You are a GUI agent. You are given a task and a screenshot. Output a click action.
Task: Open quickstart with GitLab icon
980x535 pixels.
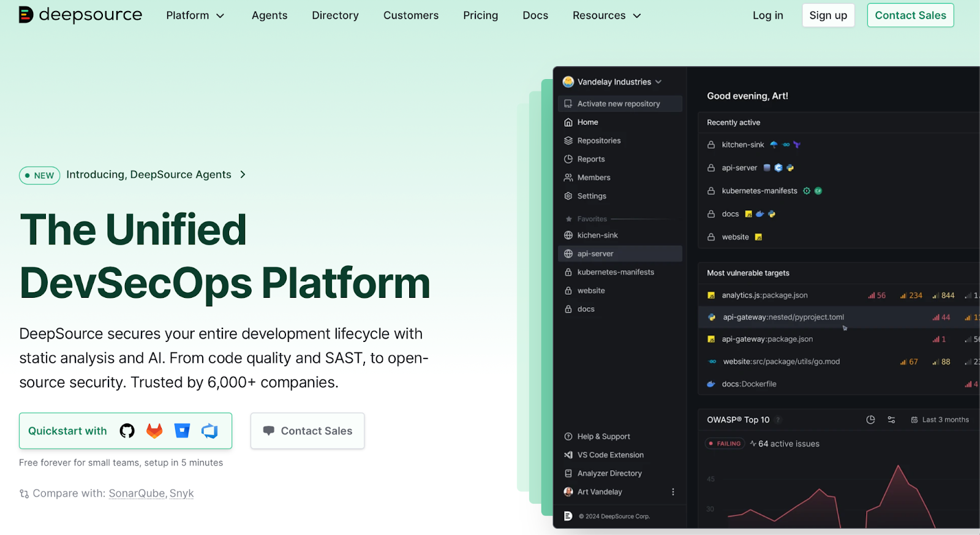click(154, 431)
